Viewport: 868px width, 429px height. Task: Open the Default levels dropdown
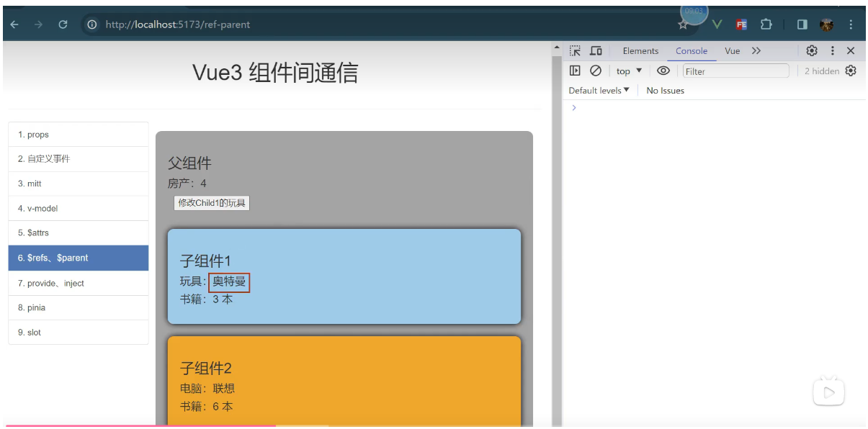pos(599,90)
